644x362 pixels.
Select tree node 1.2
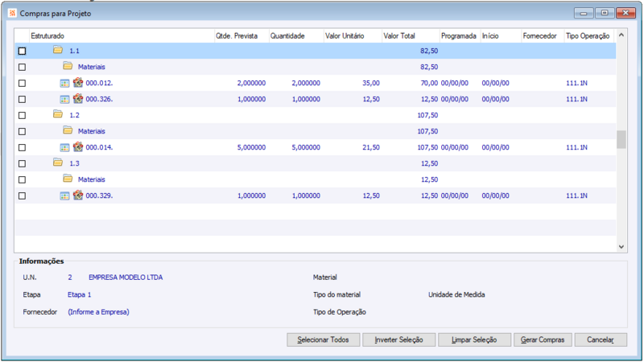[x=74, y=115]
